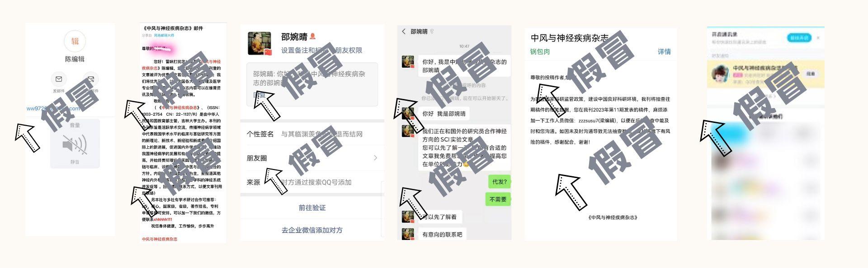Viewport: 868px width, 268px height.
Task: Click the avatar in the yellow friend notification
Action: point(720,74)
